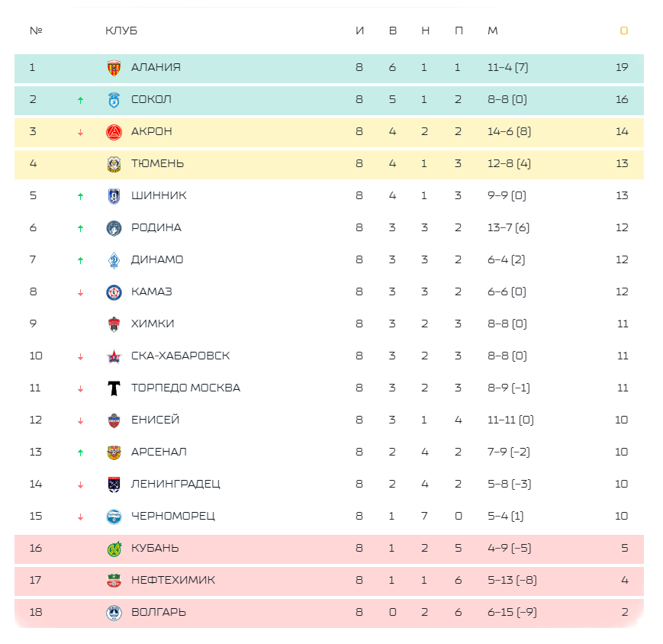Click the Тюмень club emblem
Viewport: 663px width, 644px height.
114,164
